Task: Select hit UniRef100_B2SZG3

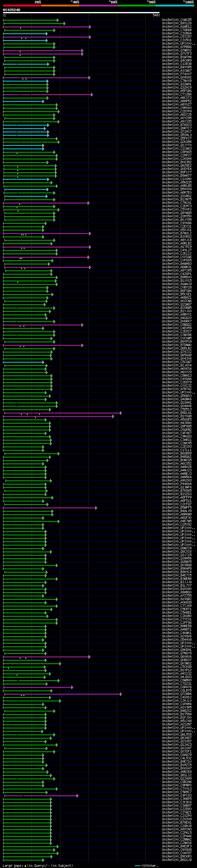Action: [x=177, y=494]
